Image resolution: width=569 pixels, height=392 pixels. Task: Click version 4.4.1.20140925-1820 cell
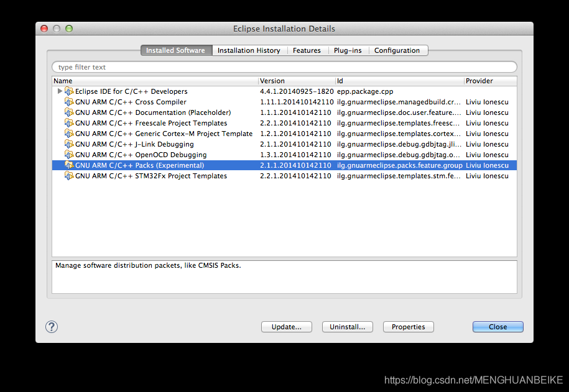pyautogui.click(x=297, y=91)
